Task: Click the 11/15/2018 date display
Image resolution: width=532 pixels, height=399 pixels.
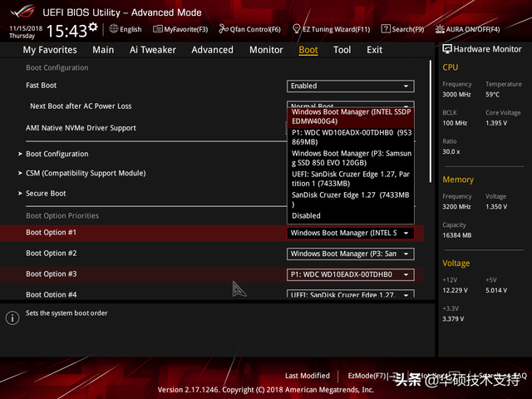Action: point(26,28)
